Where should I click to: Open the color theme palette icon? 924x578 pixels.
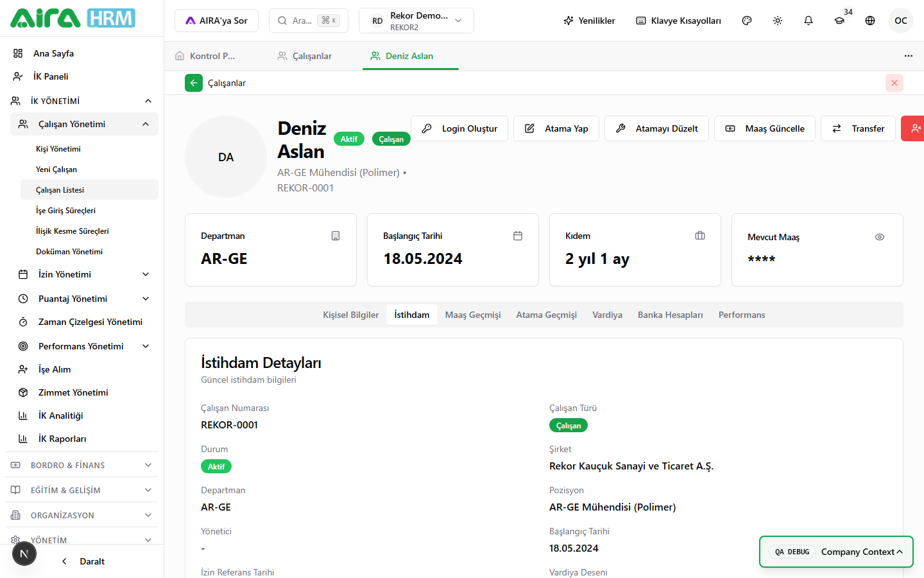click(x=747, y=21)
